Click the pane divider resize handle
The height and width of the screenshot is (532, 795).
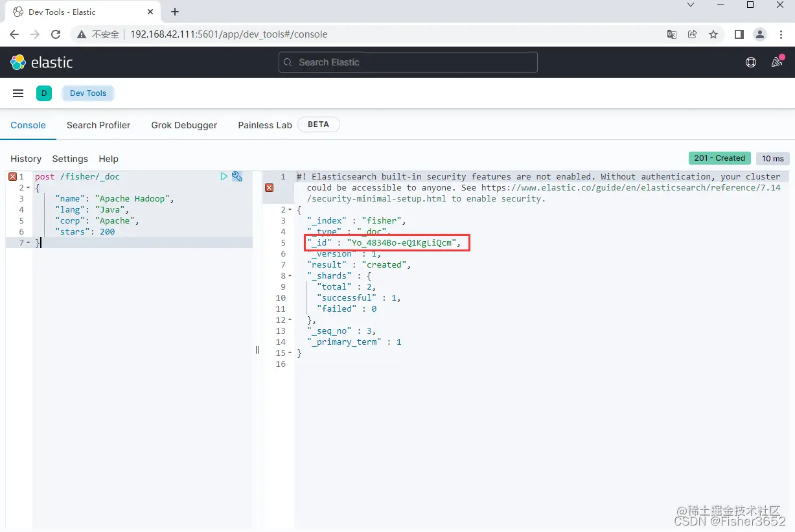[x=257, y=350]
